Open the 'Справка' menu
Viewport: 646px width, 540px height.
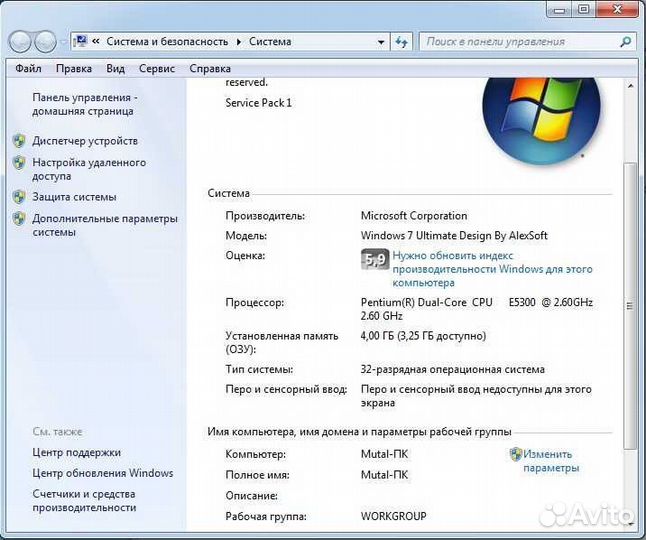pyautogui.click(x=210, y=68)
